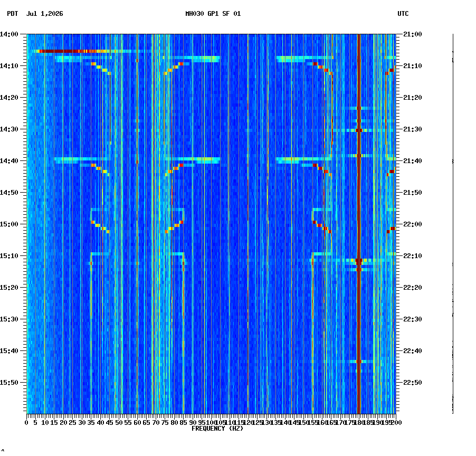Select the 200 Hz frequency label
Viewport: 476px width, 456px height.
click(x=397, y=423)
